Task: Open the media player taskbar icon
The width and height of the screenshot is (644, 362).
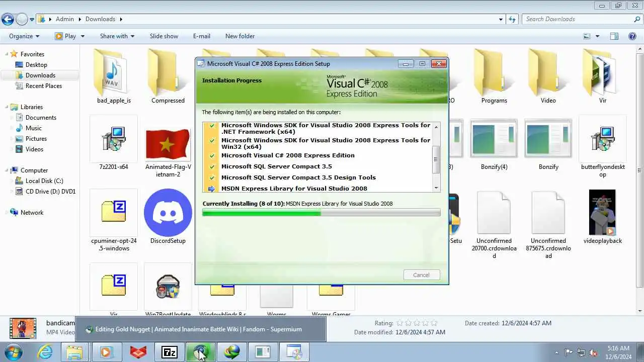Action: tap(106, 352)
